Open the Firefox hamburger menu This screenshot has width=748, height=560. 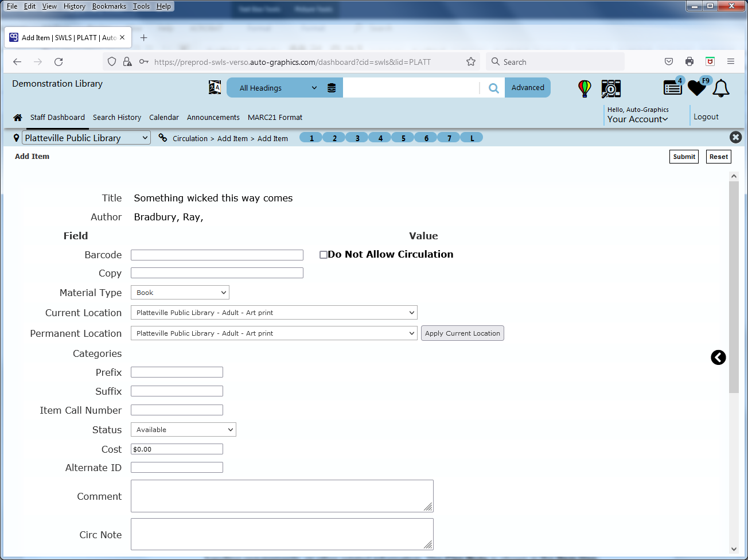click(731, 62)
